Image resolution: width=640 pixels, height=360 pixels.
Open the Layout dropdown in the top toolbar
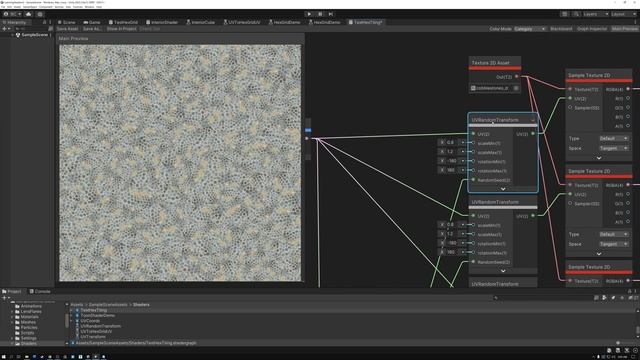pos(623,14)
